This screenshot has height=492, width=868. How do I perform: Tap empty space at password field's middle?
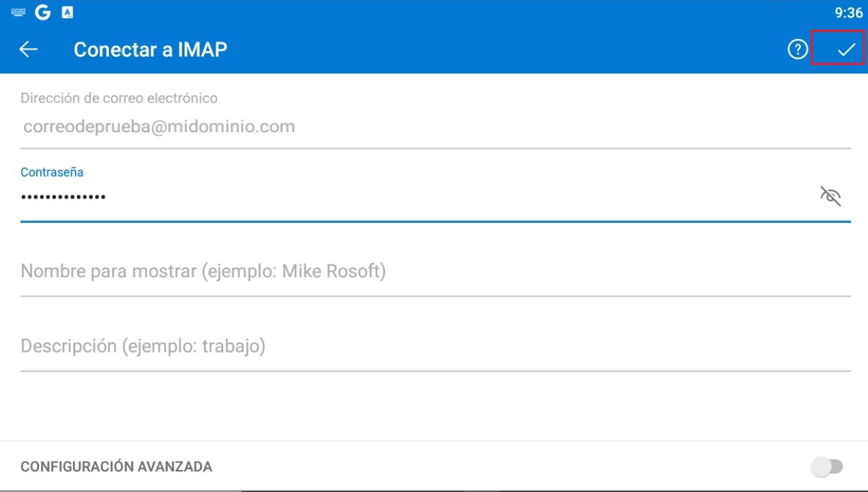coord(459,197)
